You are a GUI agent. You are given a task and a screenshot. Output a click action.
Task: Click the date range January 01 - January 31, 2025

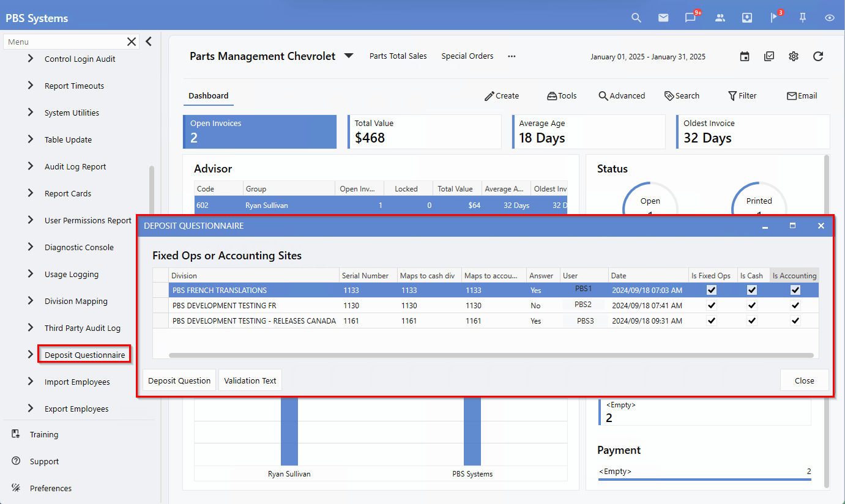coord(648,57)
